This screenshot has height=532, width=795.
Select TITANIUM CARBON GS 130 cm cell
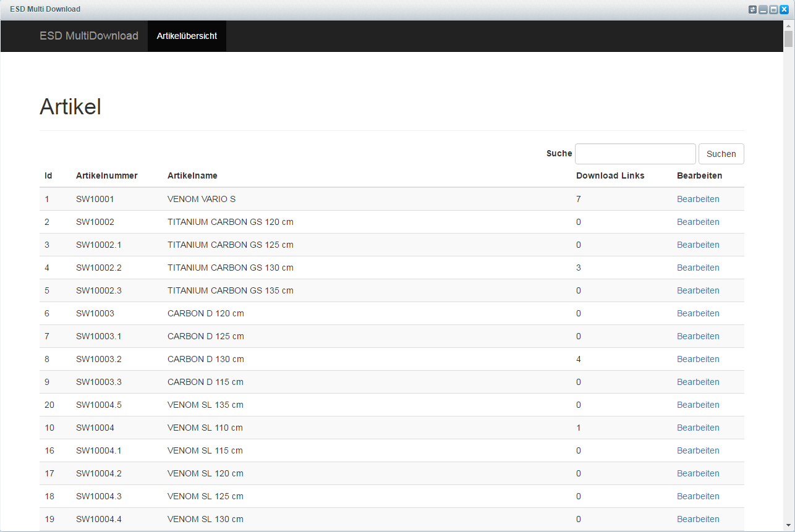(x=231, y=268)
